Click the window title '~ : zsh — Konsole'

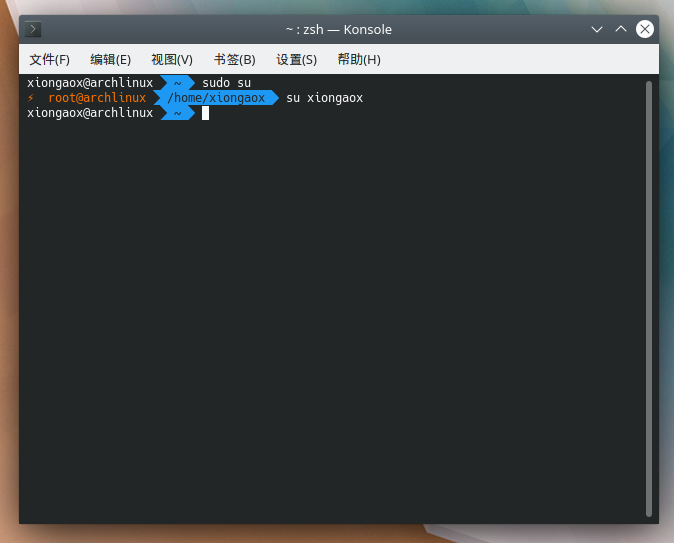[339, 29]
